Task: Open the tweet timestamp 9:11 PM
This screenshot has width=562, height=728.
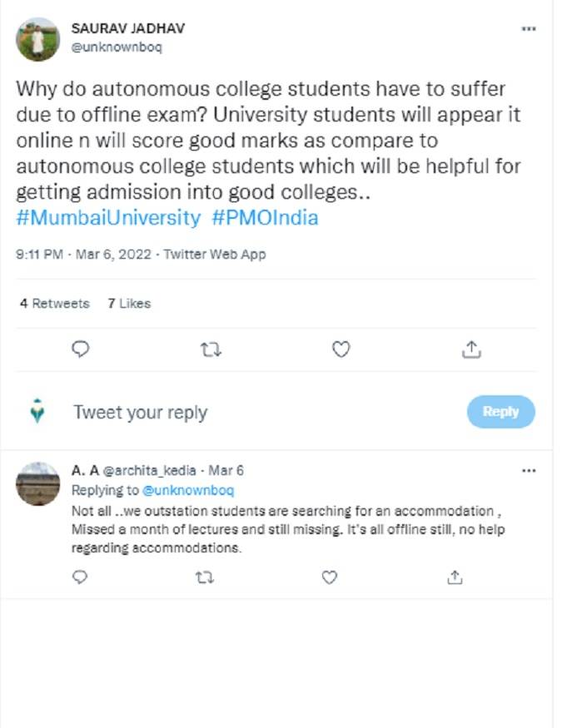Action: (x=39, y=255)
